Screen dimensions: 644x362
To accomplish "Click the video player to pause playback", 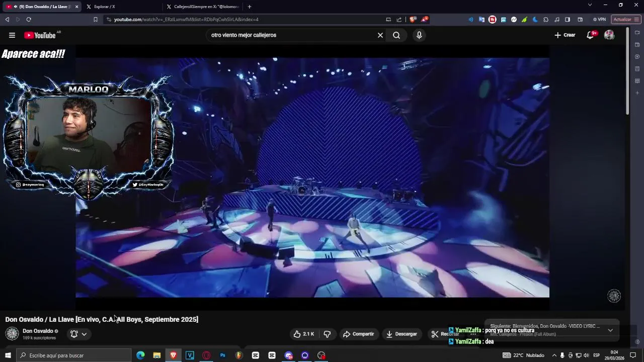I will [312, 177].
